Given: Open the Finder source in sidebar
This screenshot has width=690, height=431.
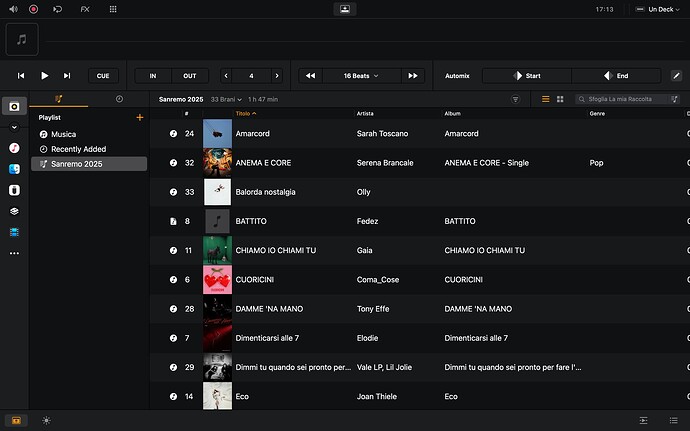Looking at the screenshot, I should pyautogui.click(x=14, y=168).
